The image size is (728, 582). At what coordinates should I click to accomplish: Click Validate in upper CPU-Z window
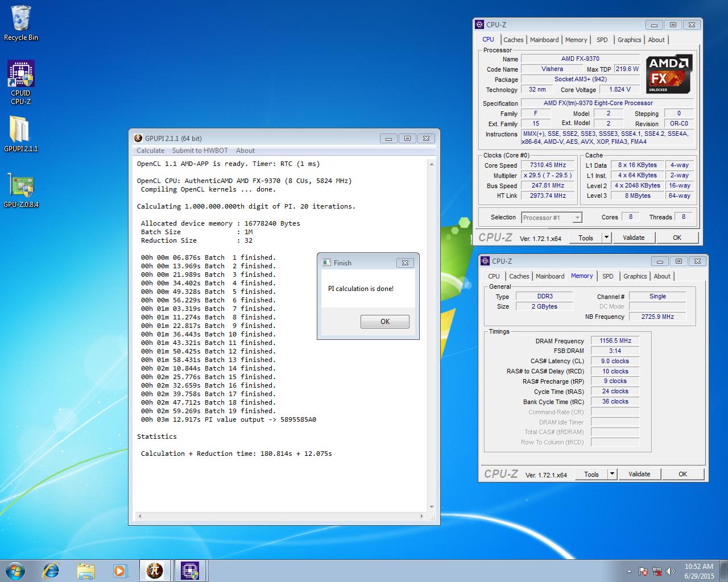(634, 238)
